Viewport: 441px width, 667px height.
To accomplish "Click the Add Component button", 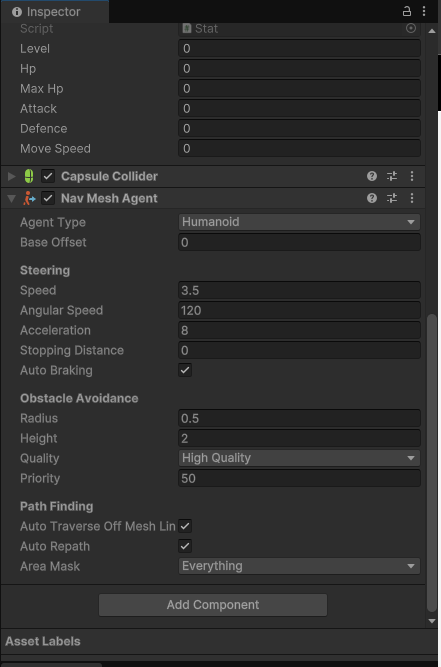I will click(x=213, y=605).
